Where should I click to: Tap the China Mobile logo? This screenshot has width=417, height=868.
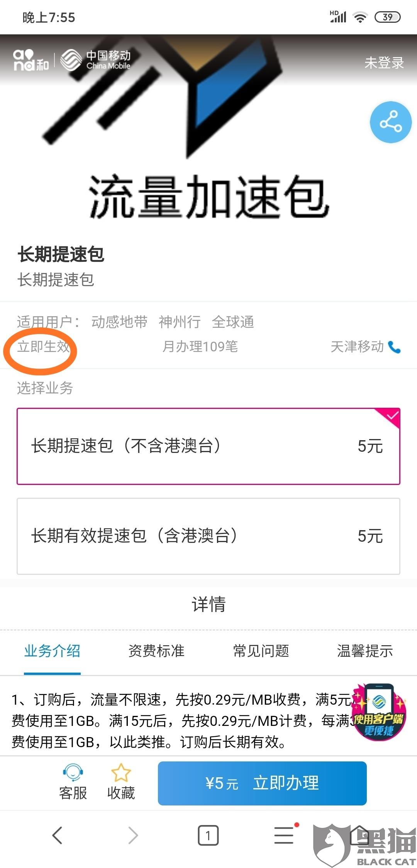(x=96, y=61)
